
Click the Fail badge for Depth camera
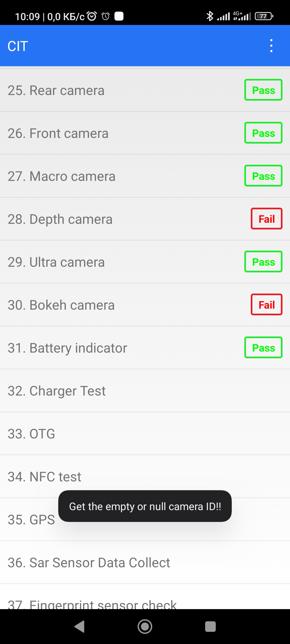(266, 219)
